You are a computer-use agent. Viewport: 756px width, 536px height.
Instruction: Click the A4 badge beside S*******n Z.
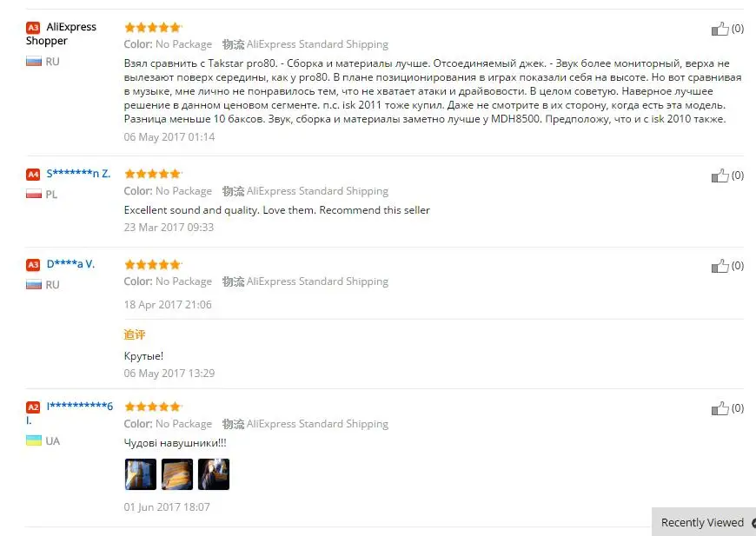tap(33, 174)
